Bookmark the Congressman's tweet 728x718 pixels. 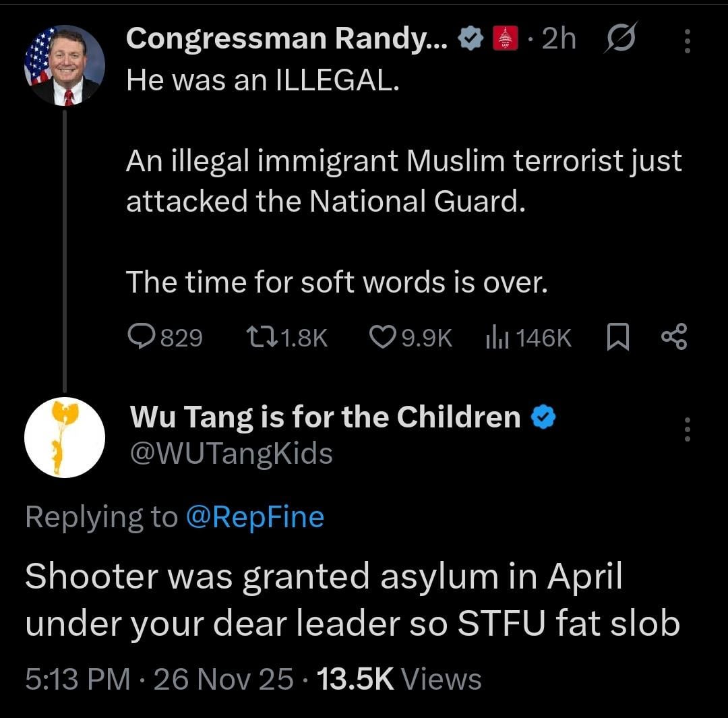(x=617, y=337)
